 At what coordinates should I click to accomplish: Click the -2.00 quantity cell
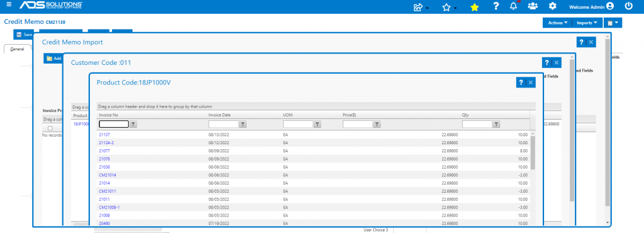click(x=523, y=175)
